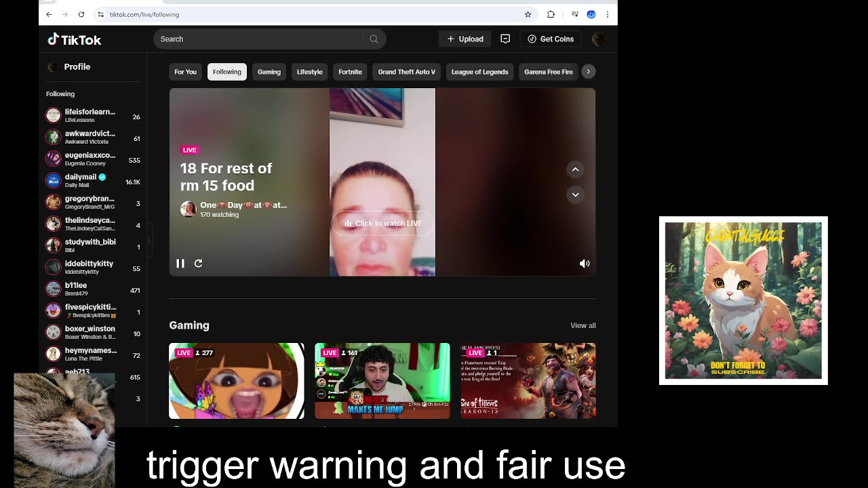Viewport: 868px width, 488px height.
Task: Click the live title '18 For rest of rm 15 food'
Action: tap(226, 177)
